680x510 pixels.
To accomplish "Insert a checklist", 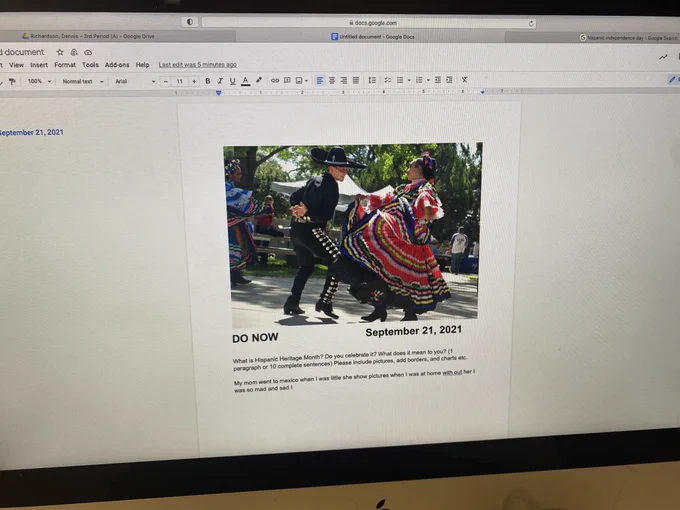I will [x=388, y=80].
